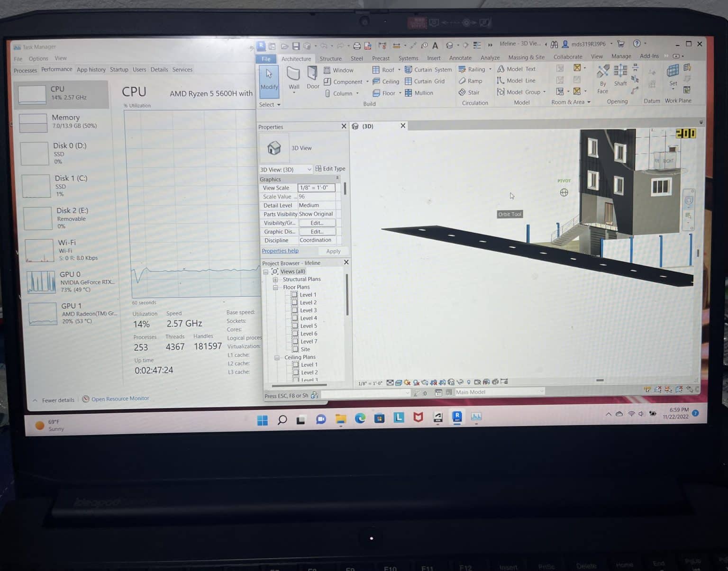Open the 3D View type dropdown in Properties
728x571 pixels.
310,169
